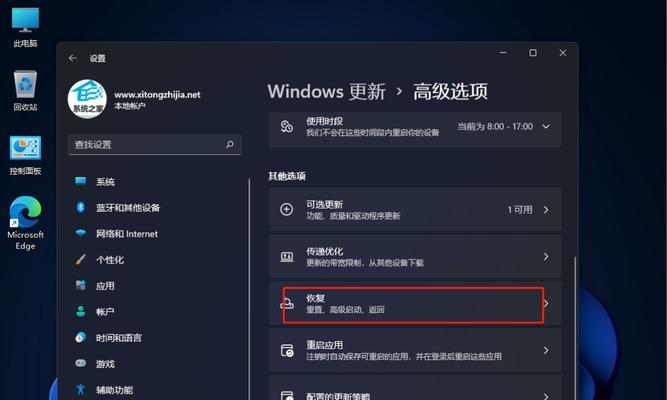Image resolution: width=667 pixels, height=400 pixels.
Task: Open the 配置的更新策略 row
Action: (415, 388)
